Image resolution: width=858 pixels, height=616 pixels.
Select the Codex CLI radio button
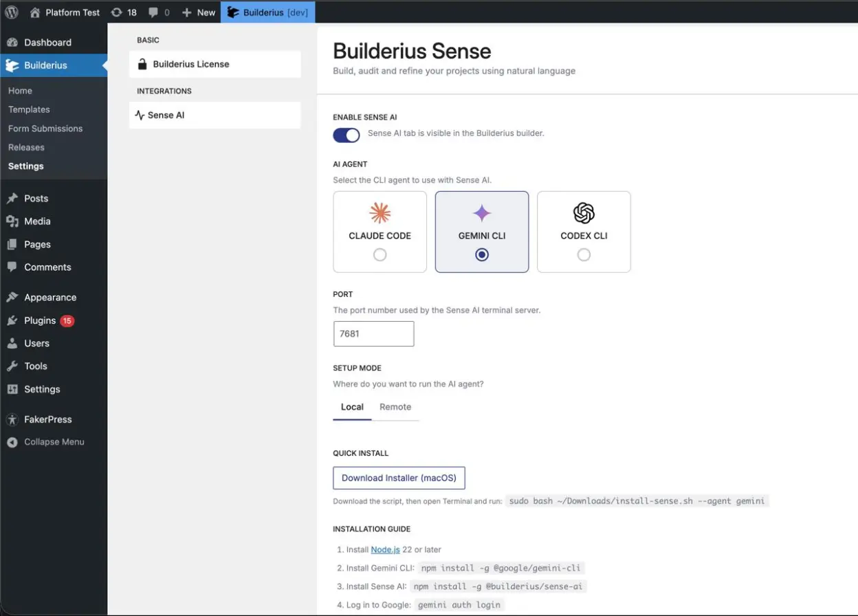pyautogui.click(x=583, y=254)
